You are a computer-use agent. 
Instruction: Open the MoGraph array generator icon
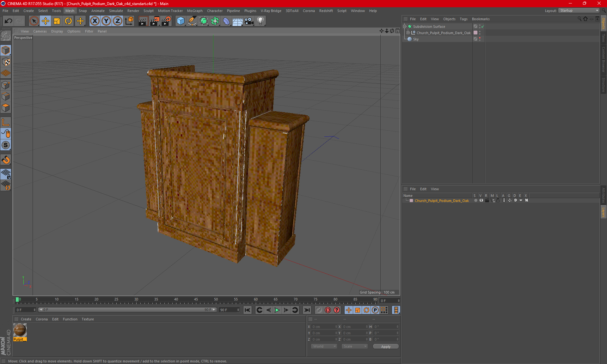(215, 21)
